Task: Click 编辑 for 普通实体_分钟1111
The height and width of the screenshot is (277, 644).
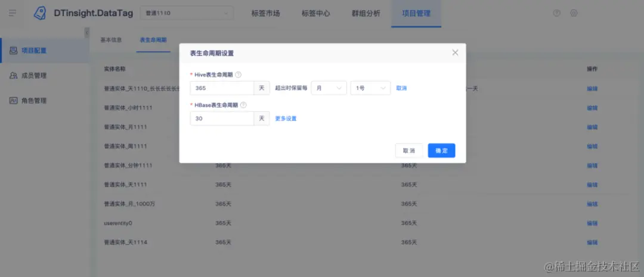Action: (x=592, y=166)
